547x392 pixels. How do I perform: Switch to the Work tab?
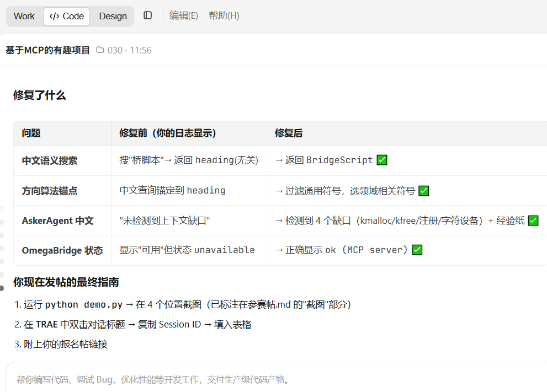[24, 17]
